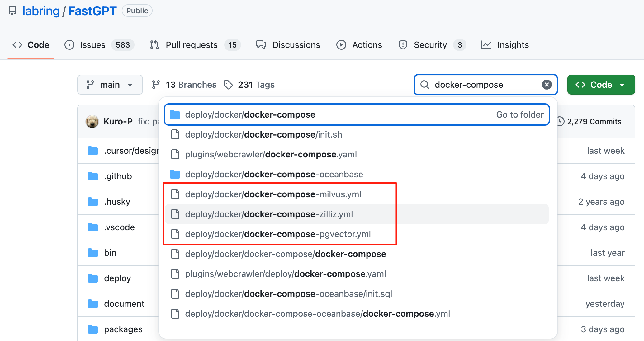
Task: Click the folder icon beside bin
Action: coord(93,253)
